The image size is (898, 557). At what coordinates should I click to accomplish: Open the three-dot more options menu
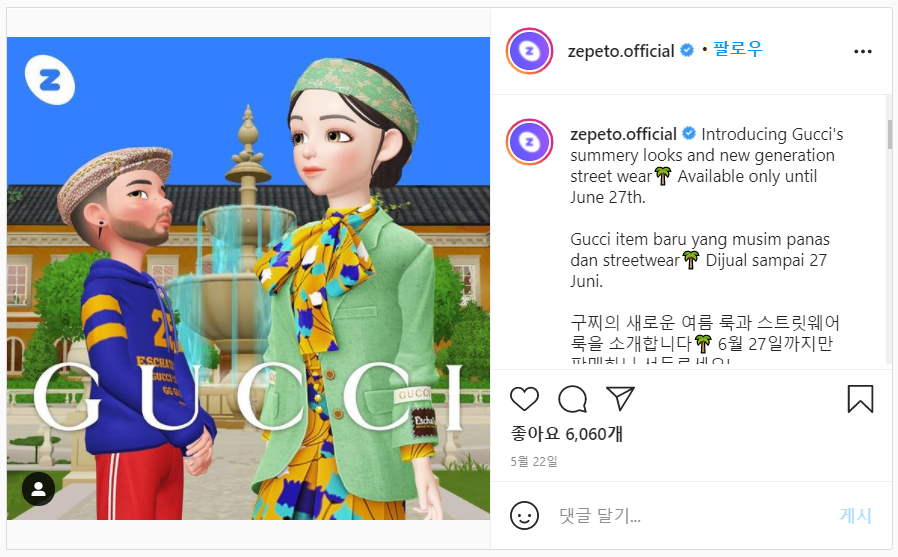point(862,52)
